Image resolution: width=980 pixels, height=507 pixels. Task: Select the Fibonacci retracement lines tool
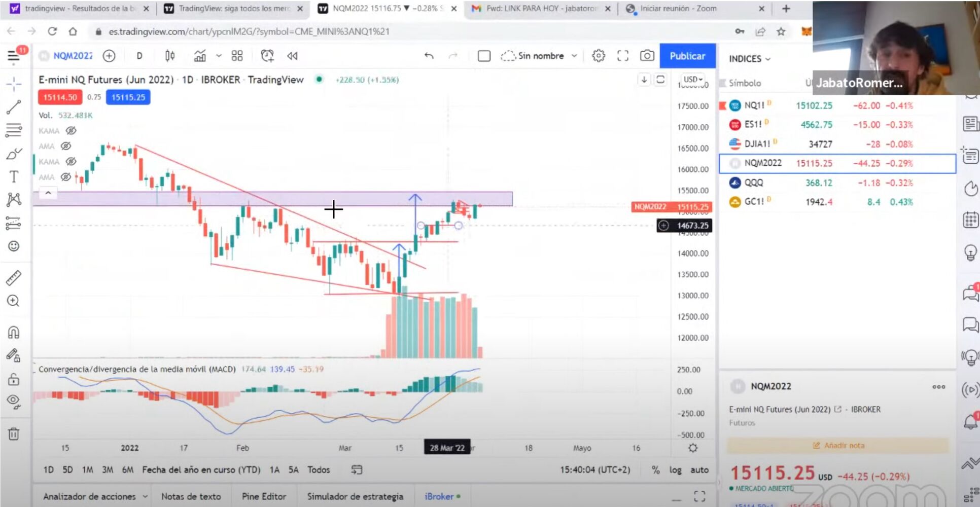(14, 131)
